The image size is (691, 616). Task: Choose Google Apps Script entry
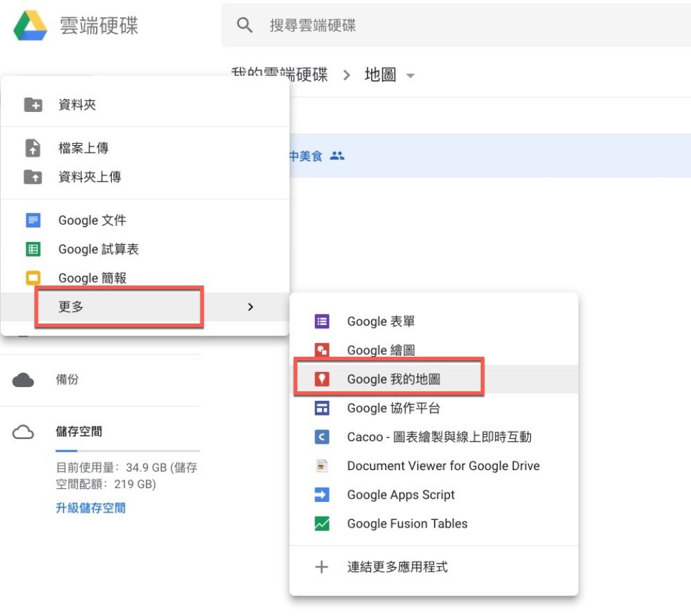click(x=434, y=495)
